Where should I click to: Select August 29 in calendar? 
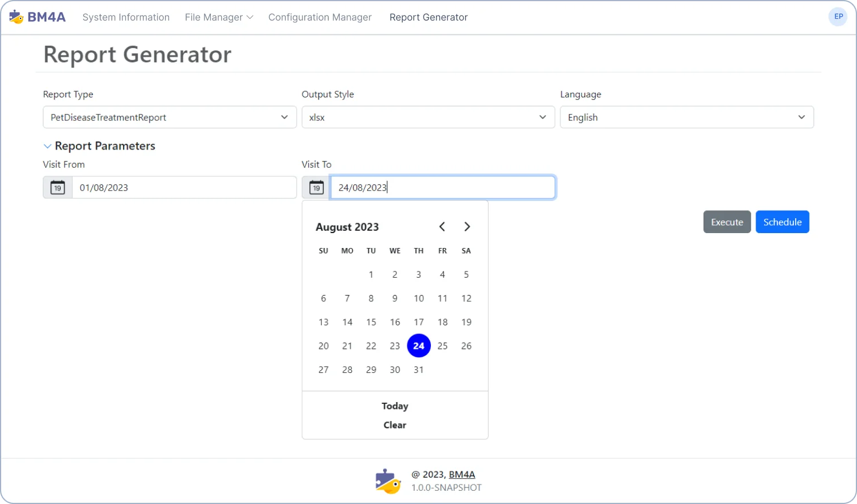(371, 370)
